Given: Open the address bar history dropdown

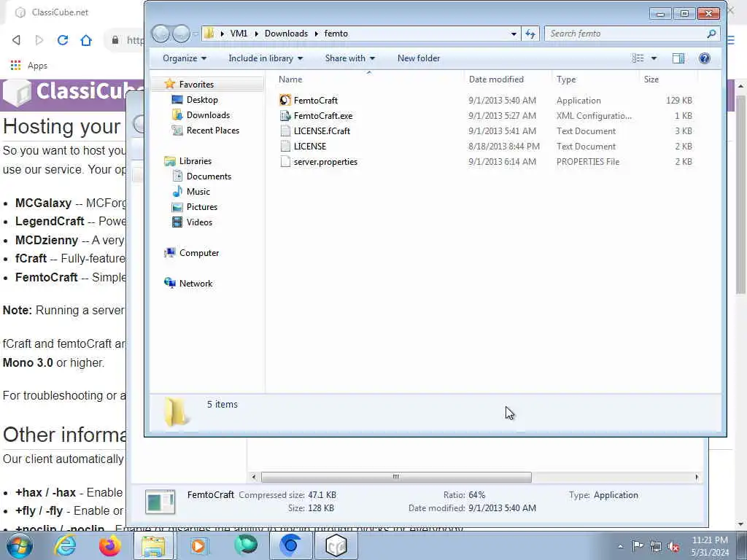Looking at the screenshot, I should point(514,34).
